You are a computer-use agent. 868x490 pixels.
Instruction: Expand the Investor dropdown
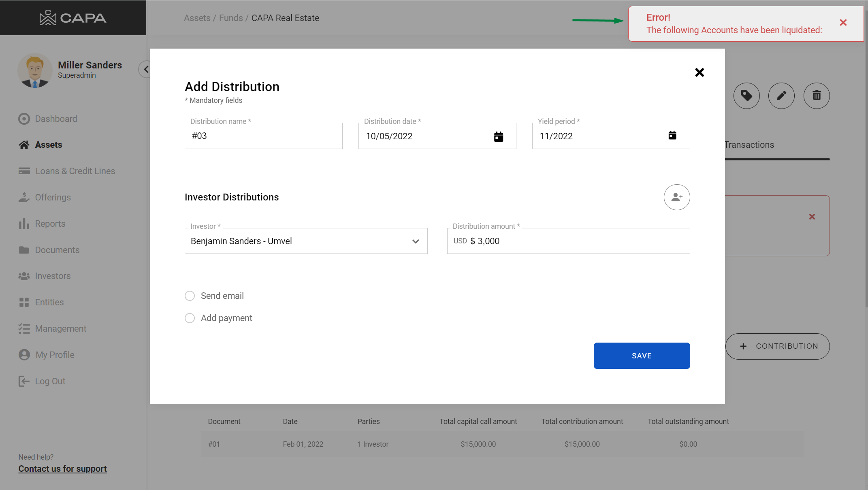[x=306, y=241]
